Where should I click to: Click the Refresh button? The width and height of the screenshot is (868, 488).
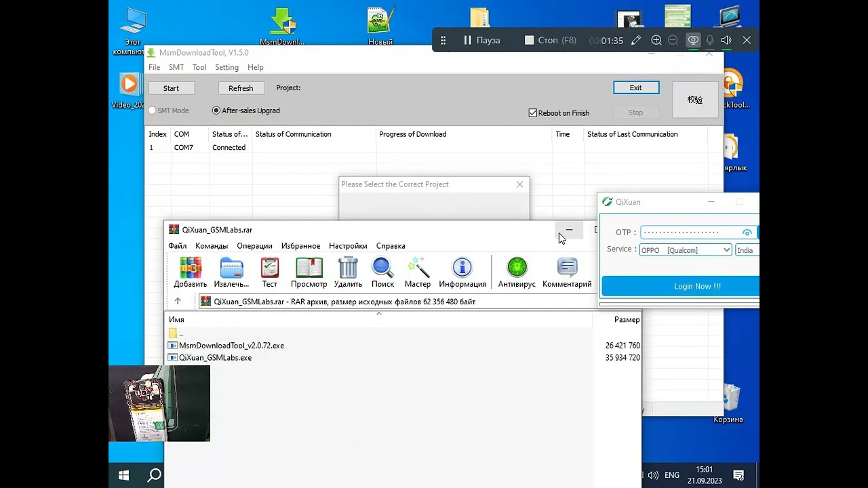pyautogui.click(x=241, y=88)
